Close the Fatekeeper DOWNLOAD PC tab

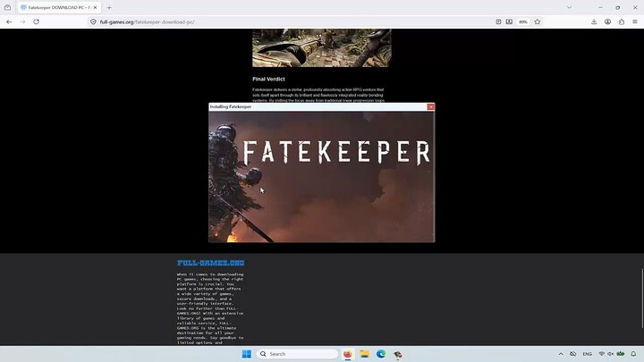pyautogui.click(x=96, y=7)
